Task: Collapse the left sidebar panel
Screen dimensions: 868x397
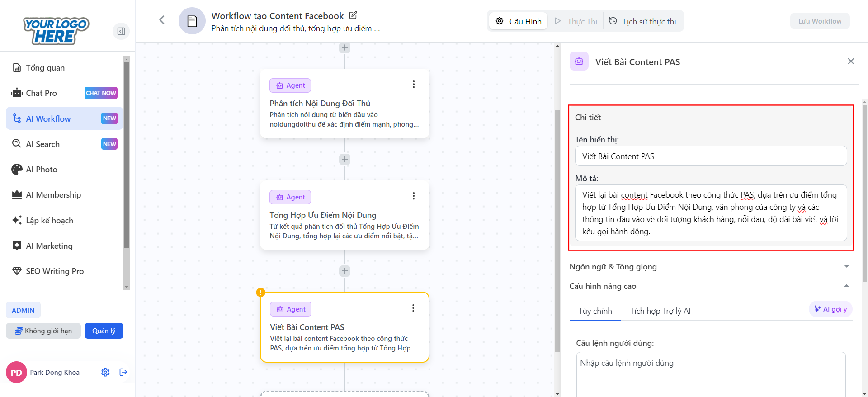Action: click(x=121, y=31)
